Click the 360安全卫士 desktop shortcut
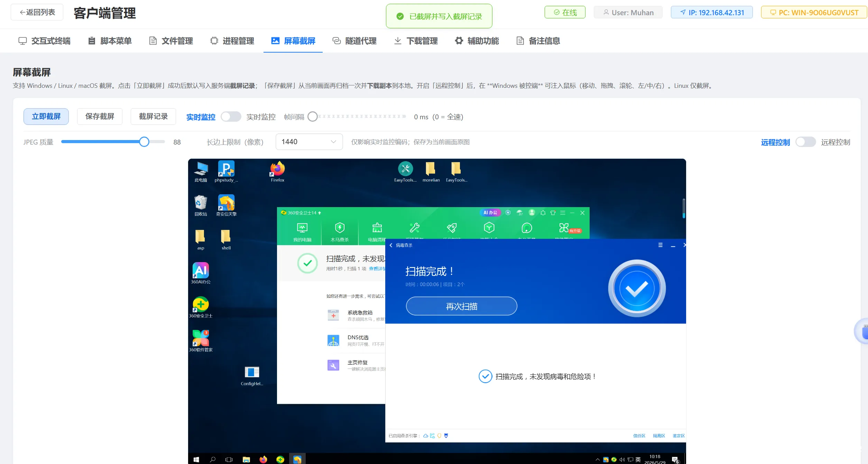868x464 pixels. pos(201,307)
